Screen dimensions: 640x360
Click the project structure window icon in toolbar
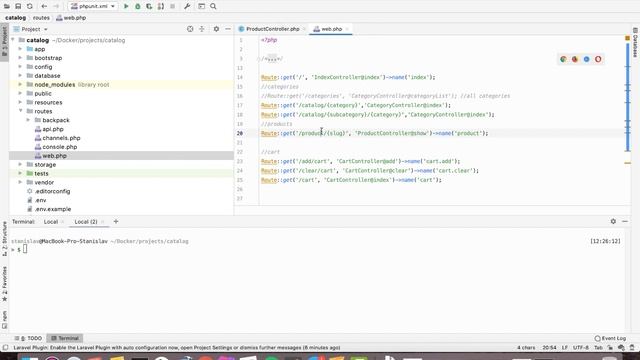pos(202,6)
